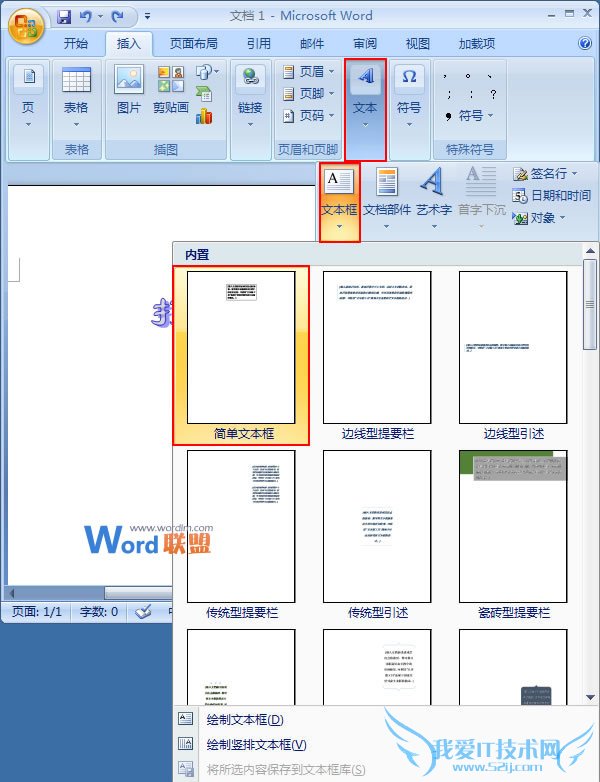
Task: Choose the 传统型提要栏 thumbnail
Action: point(241,534)
